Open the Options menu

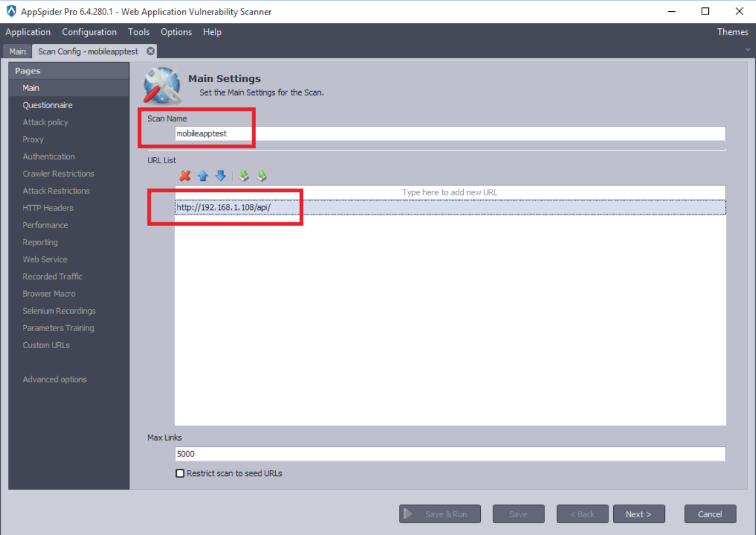(x=176, y=32)
